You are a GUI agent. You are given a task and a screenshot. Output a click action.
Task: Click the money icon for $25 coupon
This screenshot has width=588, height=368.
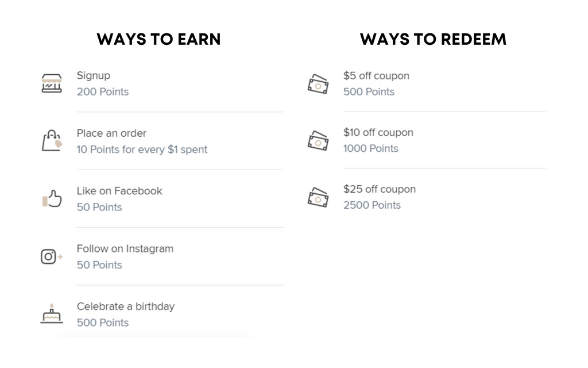pyautogui.click(x=318, y=197)
